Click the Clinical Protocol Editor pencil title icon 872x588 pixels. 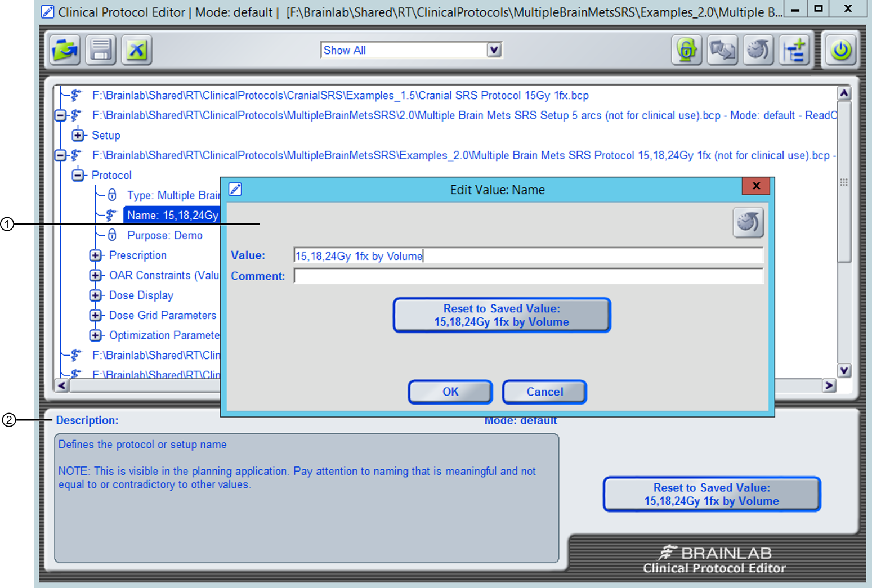(48, 12)
